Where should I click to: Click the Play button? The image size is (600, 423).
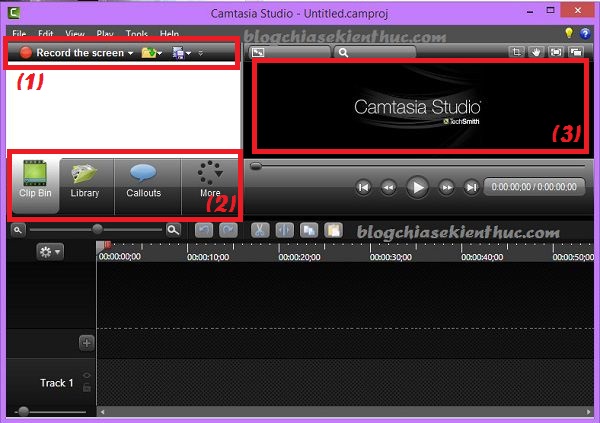pyautogui.click(x=417, y=188)
